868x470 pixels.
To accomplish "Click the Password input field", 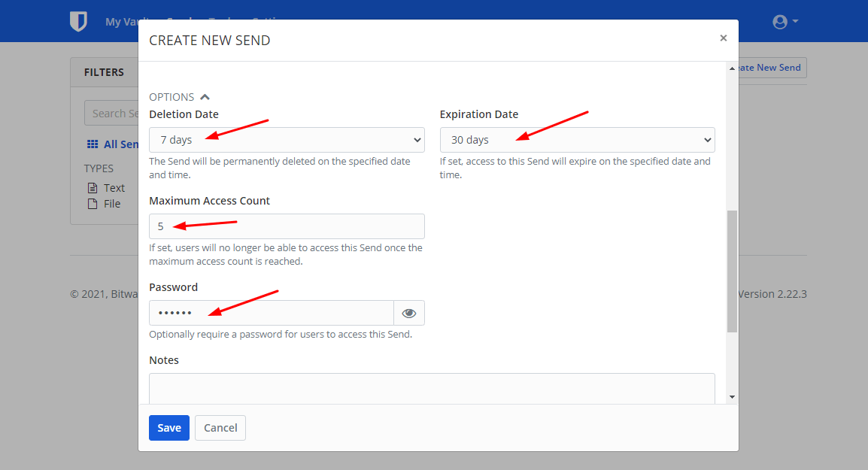I will (x=271, y=313).
